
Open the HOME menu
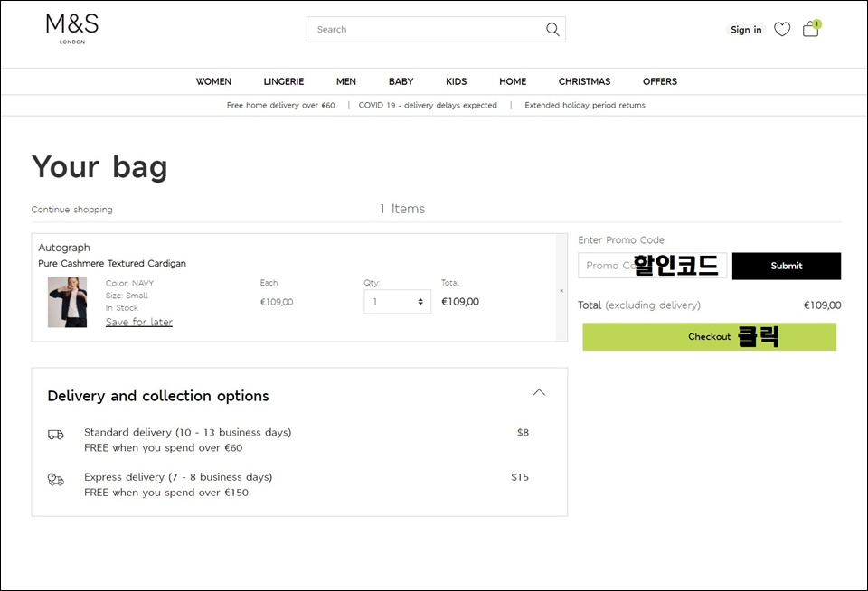click(513, 81)
